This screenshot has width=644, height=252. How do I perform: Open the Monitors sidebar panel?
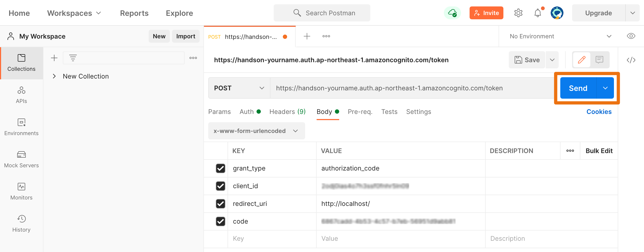point(21,192)
